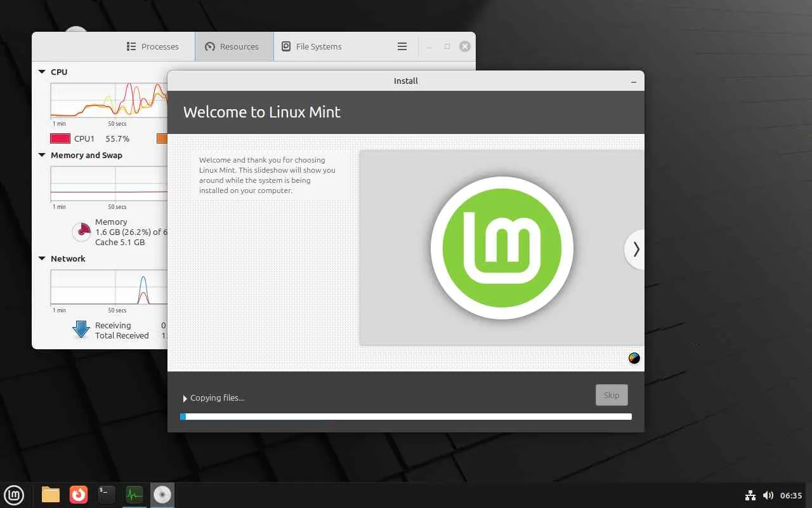Click the 06:35 clock in the panel
Screen dimensions: 812x508
point(791,495)
